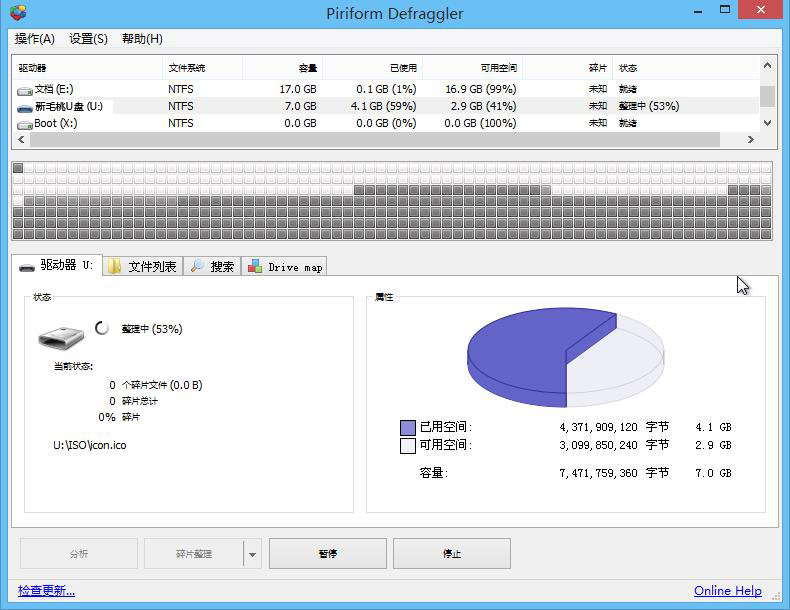Click the first gray block in drive map
This screenshot has width=790, height=610.
click(x=18, y=168)
